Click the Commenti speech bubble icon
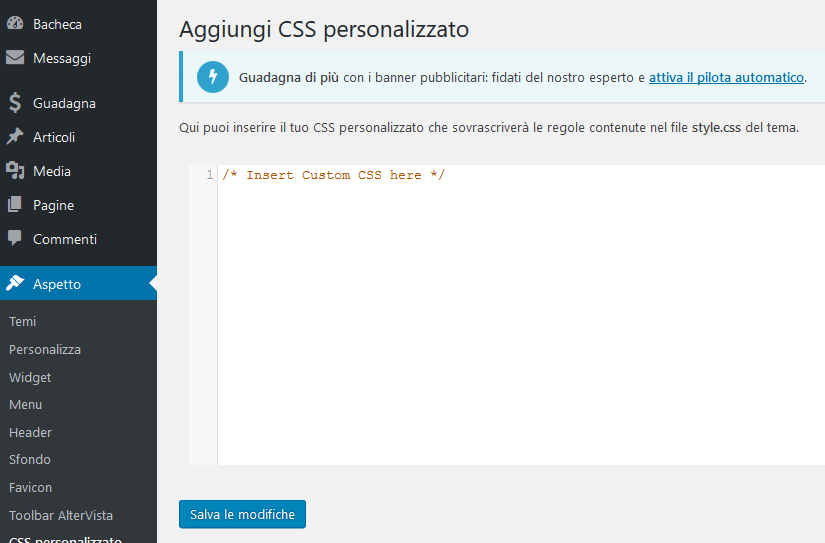 (15, 239)
